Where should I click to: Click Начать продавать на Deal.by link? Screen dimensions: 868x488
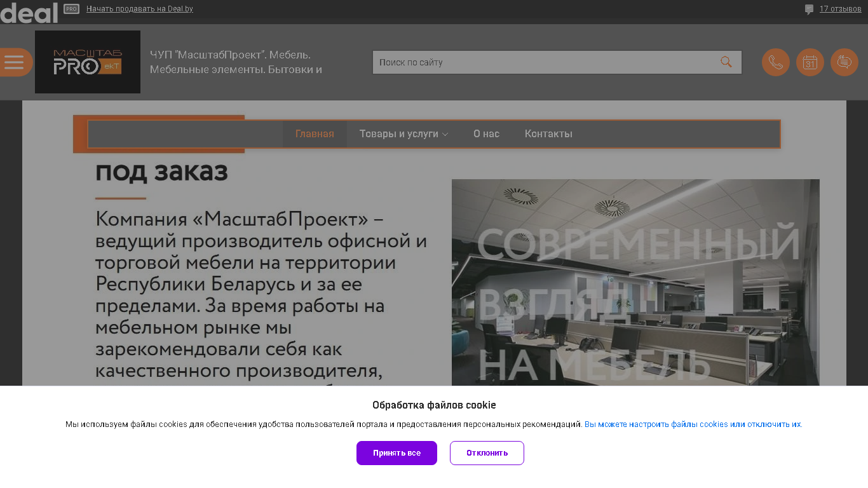click(140, 9)
